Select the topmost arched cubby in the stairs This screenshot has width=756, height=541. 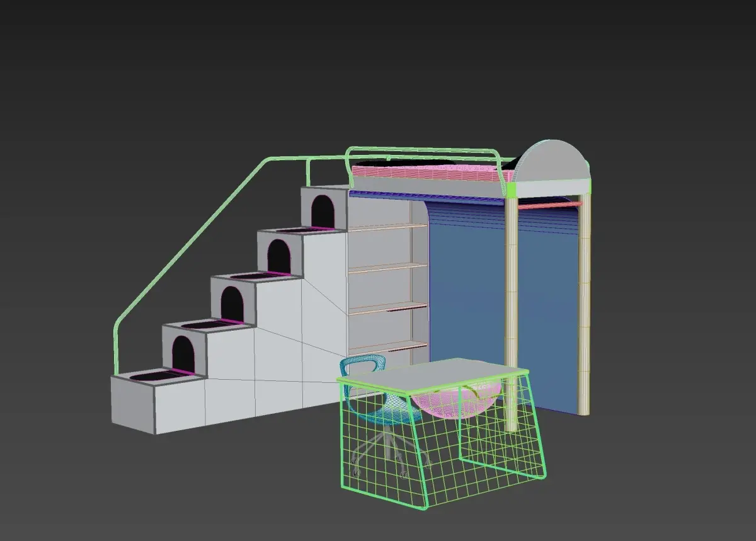[323, 210]
